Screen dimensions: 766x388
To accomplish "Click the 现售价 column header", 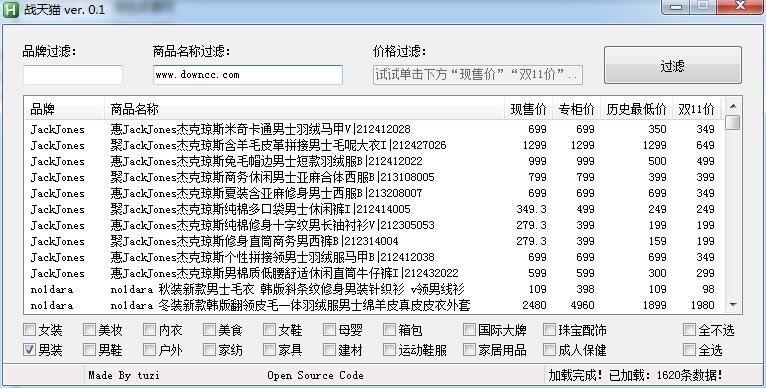I will (529, 109).
